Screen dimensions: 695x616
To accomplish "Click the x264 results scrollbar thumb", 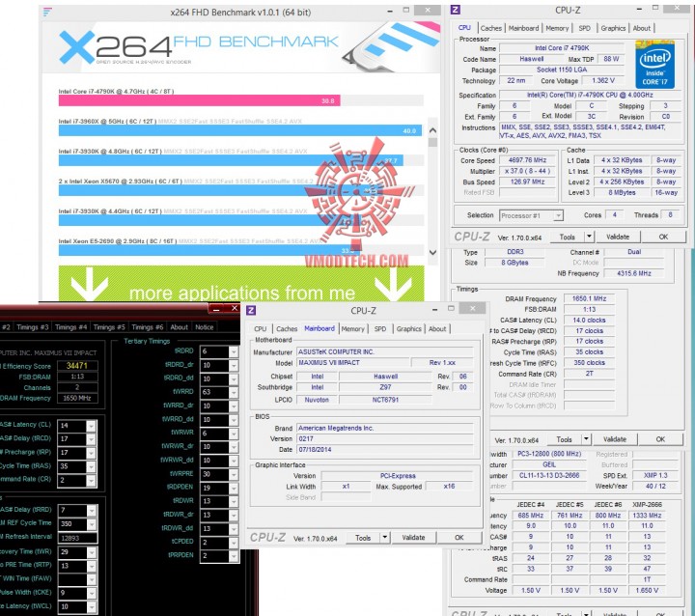I will (433, 142).
